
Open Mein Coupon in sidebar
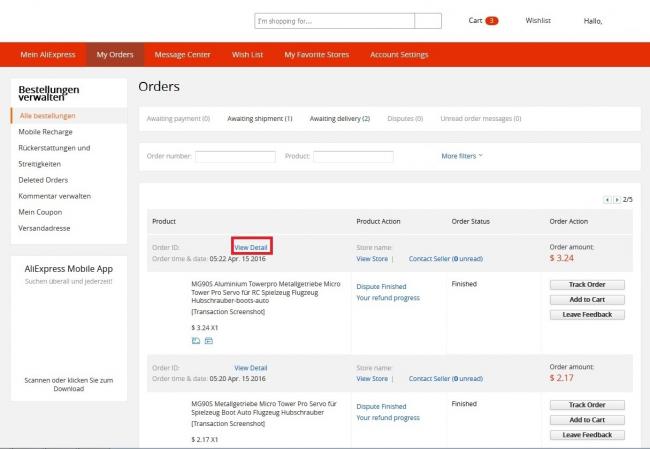tap(40, 212)
